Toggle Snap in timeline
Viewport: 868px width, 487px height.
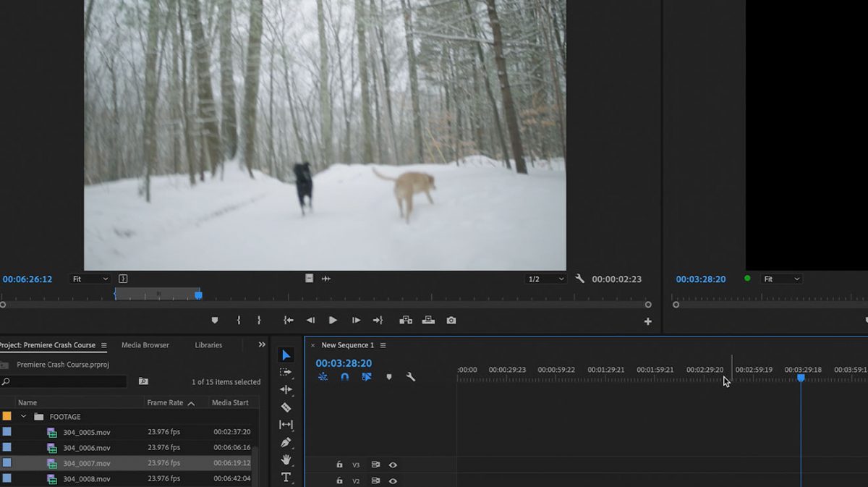click(344, 377)
